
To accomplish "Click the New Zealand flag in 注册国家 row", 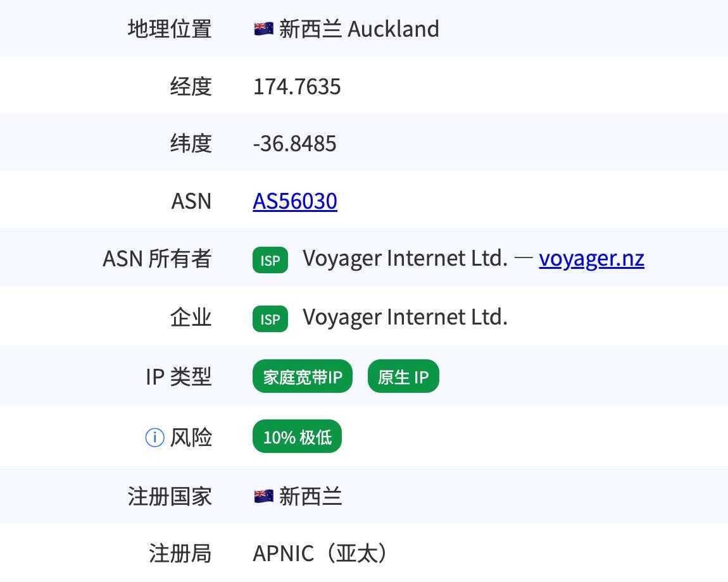I will 264,496.
